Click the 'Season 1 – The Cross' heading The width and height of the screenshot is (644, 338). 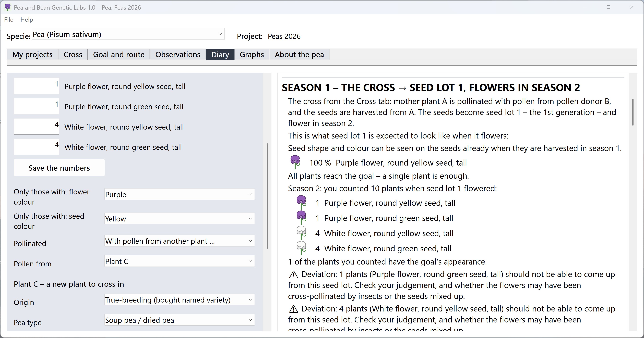(431, 87)
